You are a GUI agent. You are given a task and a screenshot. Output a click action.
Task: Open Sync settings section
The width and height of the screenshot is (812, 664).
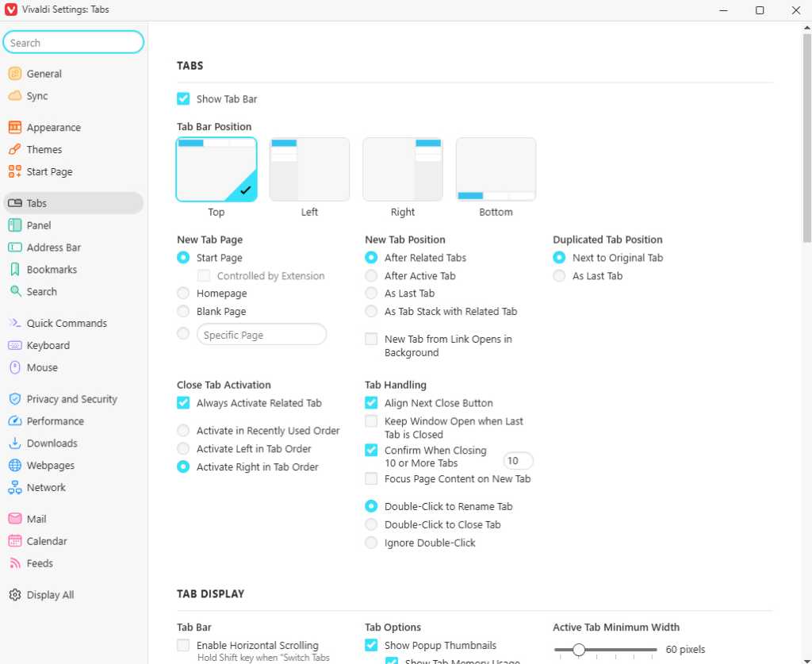(x=37, y=95)
